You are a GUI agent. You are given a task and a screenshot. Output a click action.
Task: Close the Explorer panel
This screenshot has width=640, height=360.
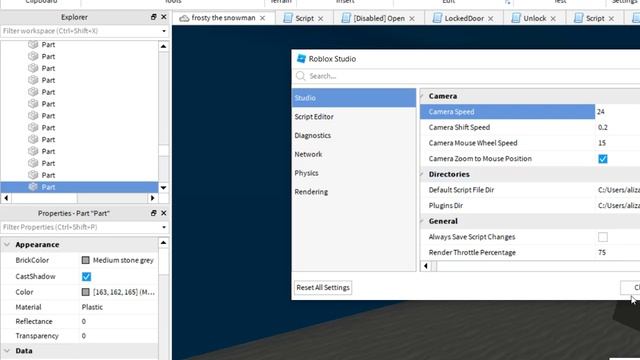click(x=164, y=17)
